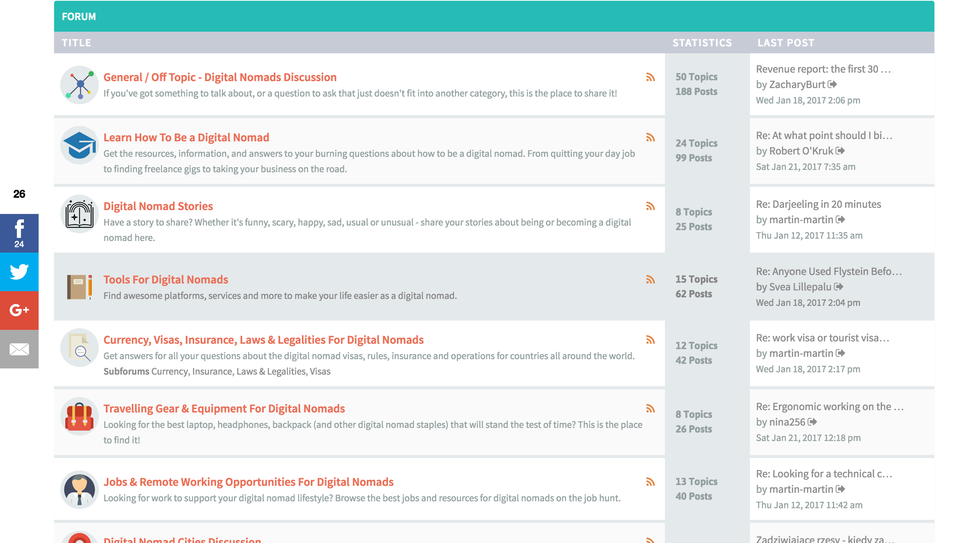980x543 pixels.
Task: Click the Statistics column header
Action: tap(702, 42)
